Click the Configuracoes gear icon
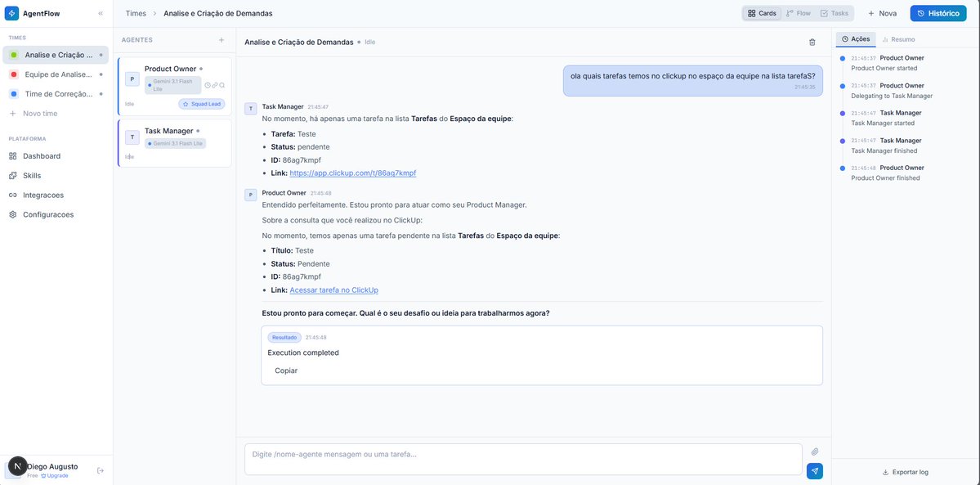Viewport: 980px width, 485px height. click(12, 214)
